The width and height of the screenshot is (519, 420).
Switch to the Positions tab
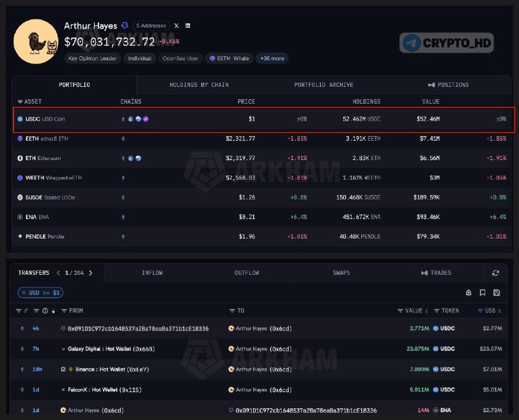point(448,85)
